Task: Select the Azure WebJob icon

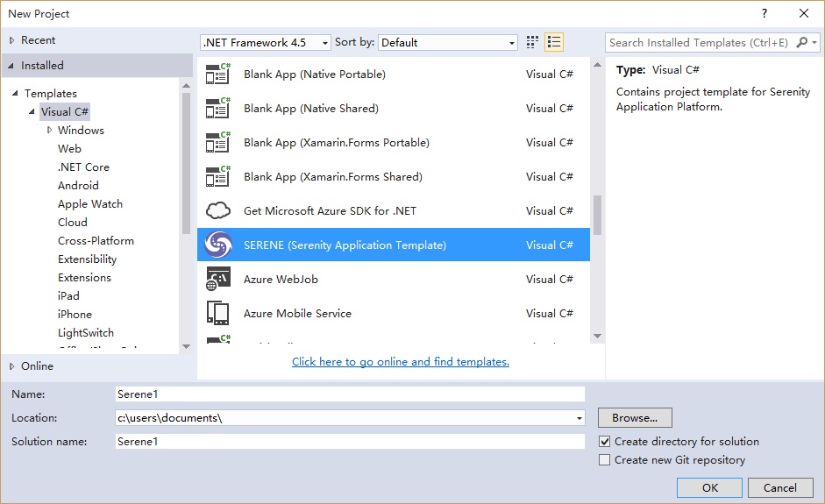Action: pos(217,279)
